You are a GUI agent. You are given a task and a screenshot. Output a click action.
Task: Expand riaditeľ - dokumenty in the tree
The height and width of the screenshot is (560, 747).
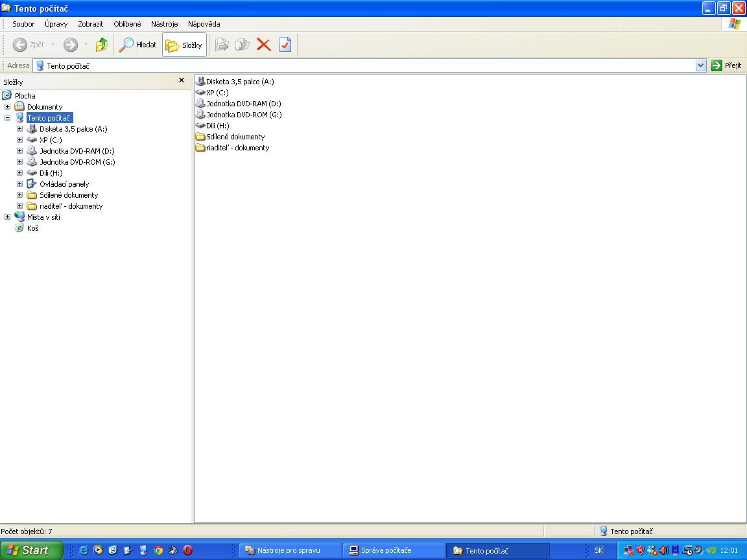(x=19, y=205)
